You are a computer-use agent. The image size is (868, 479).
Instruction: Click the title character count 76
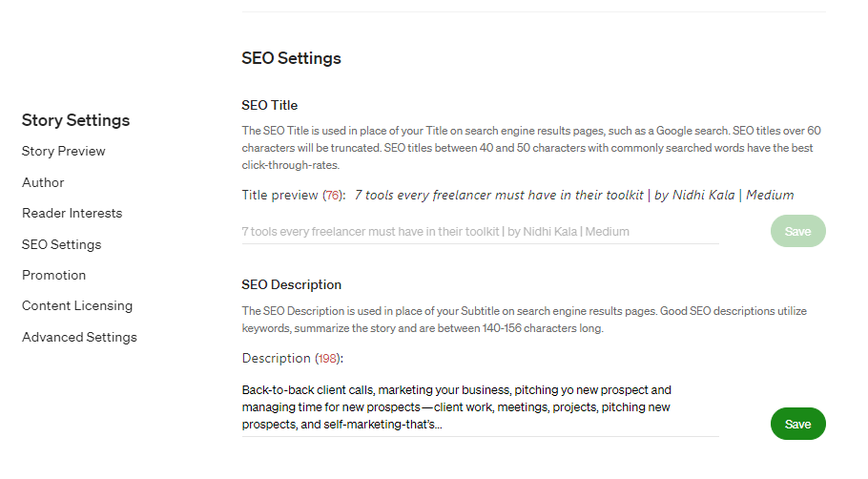tap(333, 196)
